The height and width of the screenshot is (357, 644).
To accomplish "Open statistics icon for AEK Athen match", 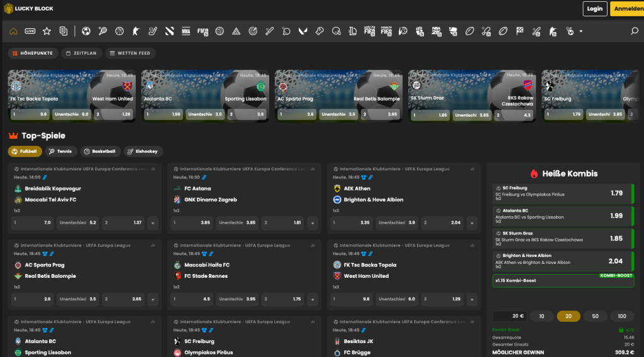I will (x=472, y=169).
